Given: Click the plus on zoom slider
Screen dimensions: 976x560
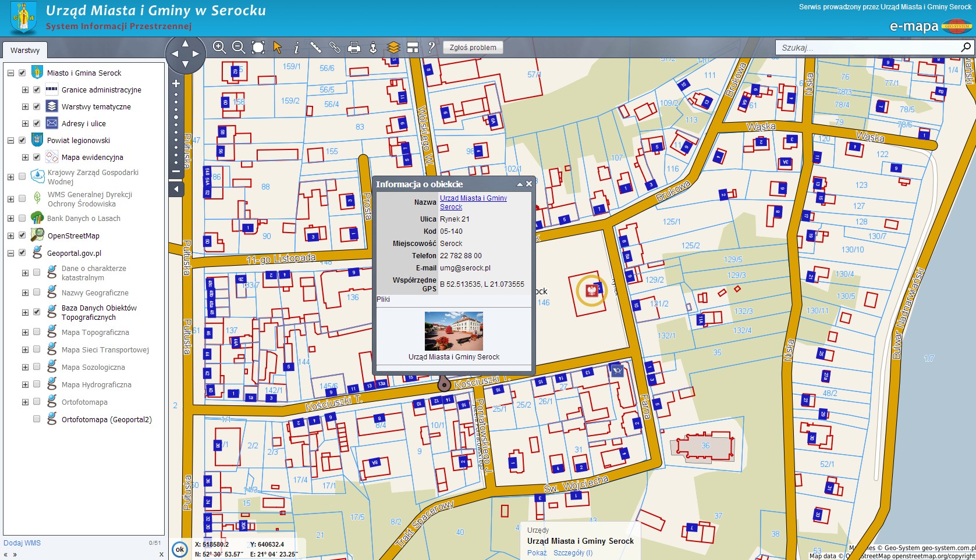Looking at the screenshot, I should pyautogui.click(x=176, y=84).
